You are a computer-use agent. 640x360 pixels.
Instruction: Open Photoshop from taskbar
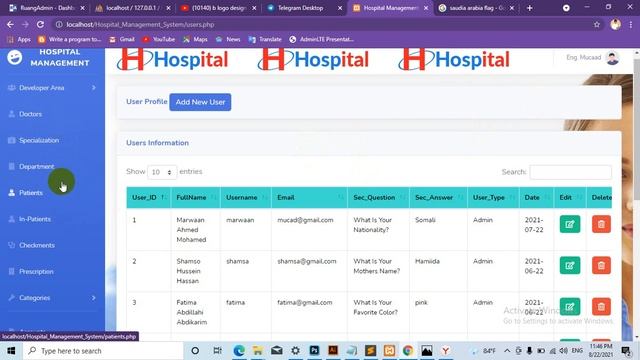tap(314, 351)
